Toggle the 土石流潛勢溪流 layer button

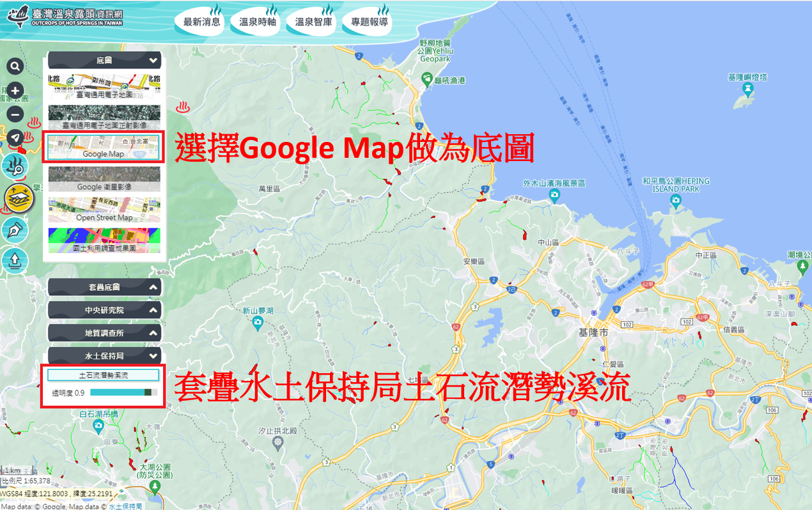pos(104,375)
